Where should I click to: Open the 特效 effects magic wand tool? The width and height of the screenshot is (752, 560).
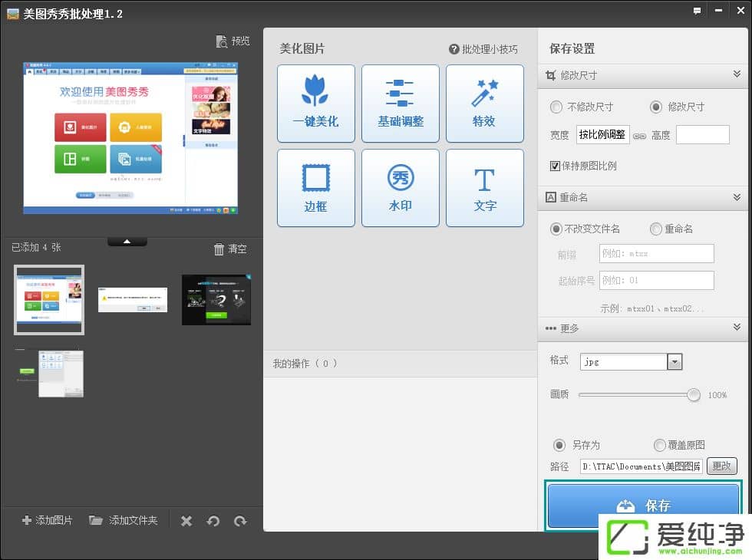click(x=484, y=104)
